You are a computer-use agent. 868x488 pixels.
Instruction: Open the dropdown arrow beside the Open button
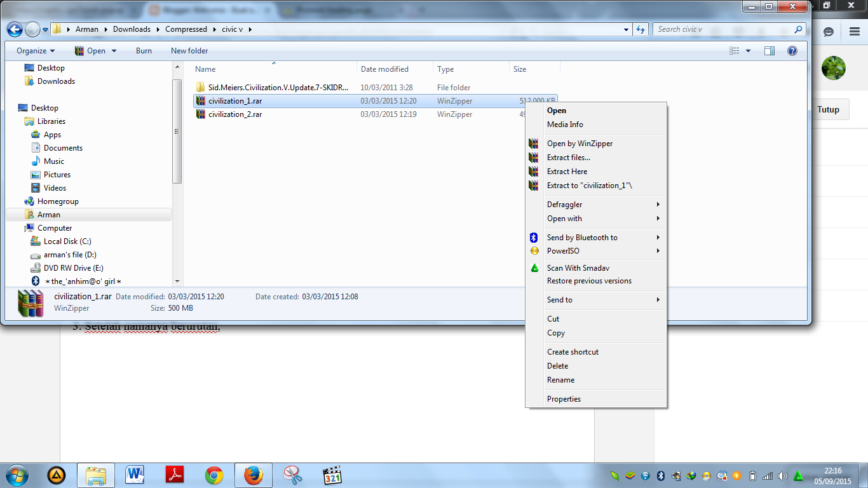[x=114, y=51]
